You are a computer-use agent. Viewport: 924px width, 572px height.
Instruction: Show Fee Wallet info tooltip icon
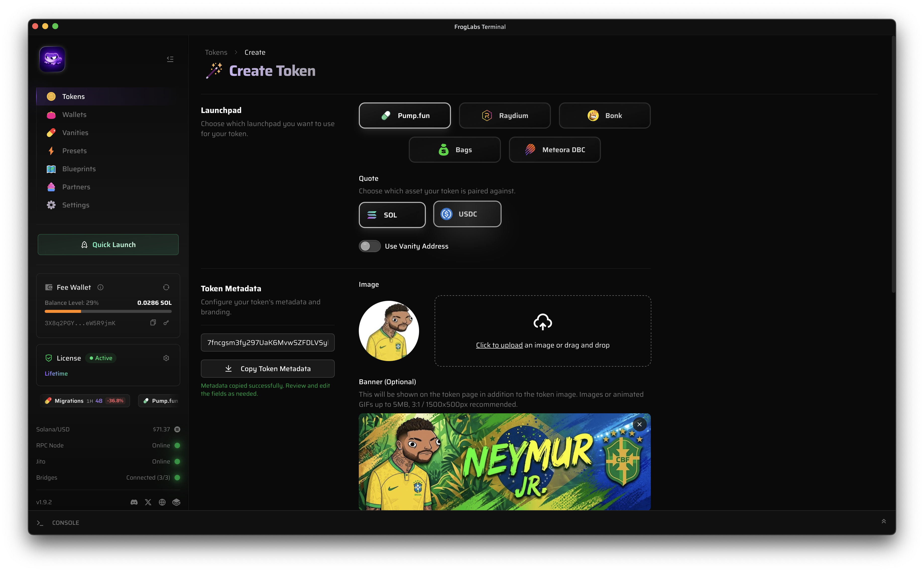[101, 288]
